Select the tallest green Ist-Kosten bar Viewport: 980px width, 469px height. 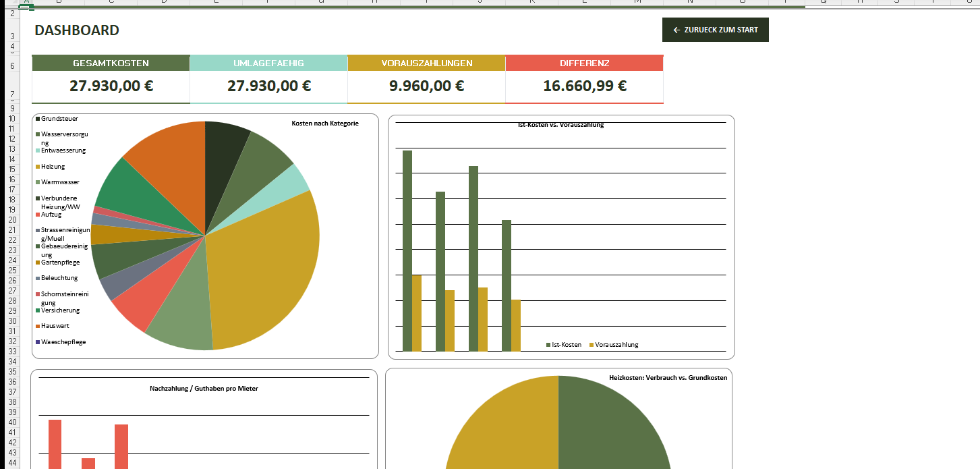click(407, 250)
